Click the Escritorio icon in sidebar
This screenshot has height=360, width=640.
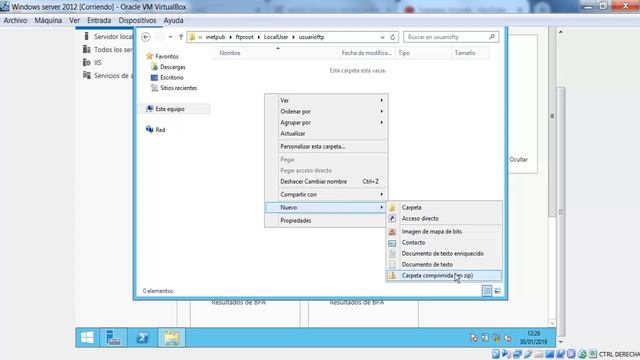(154, 77)
